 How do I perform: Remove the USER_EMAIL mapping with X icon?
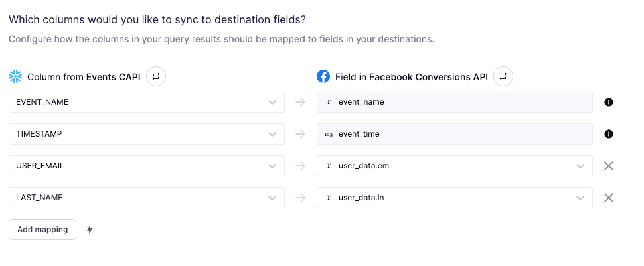[608, 166]
